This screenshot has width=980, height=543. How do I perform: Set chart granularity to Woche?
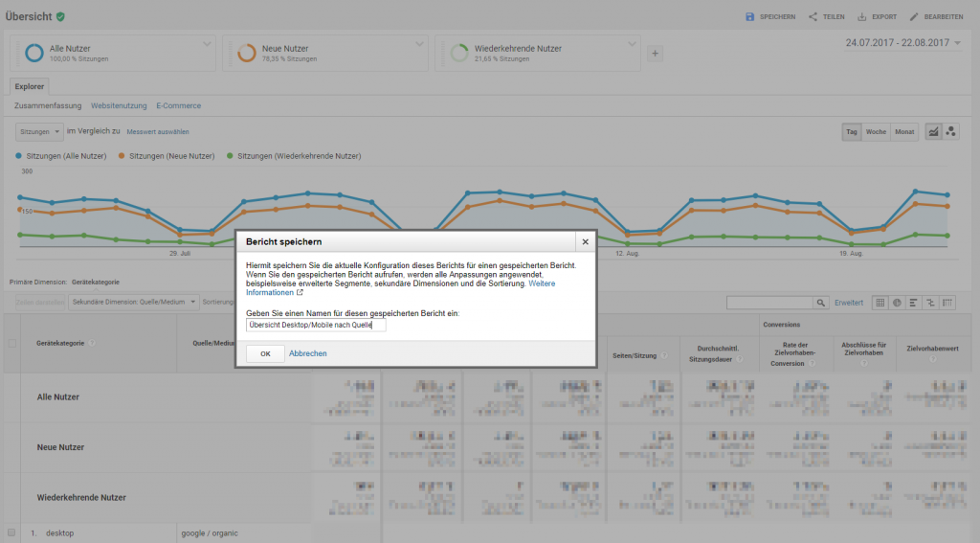[876, 131]
